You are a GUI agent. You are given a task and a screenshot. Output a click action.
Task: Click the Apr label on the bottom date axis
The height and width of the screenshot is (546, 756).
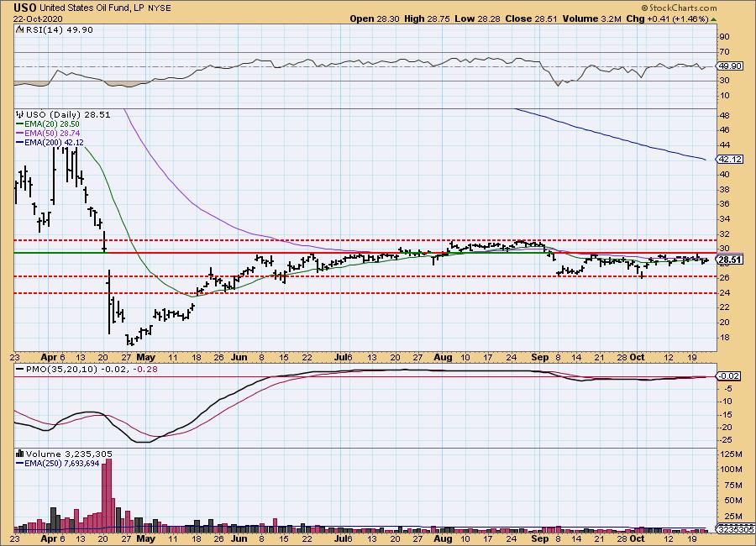pyautogui.click(x=50, y=538)
